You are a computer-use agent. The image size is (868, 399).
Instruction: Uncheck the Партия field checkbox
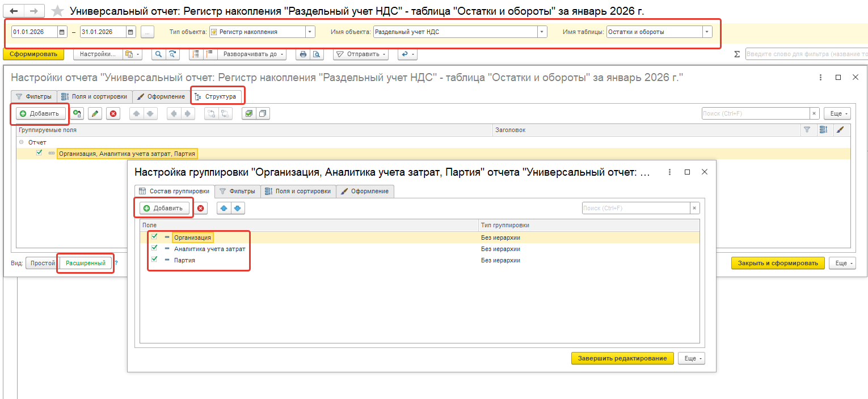coord(154,260)
